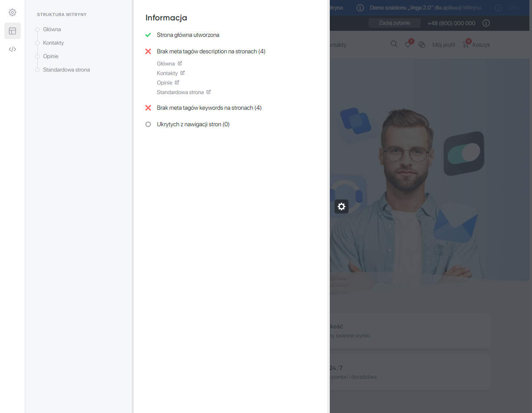Open the code editor icon in sidebar
Screen dimensions: 532x413
[x=13, y=49]
